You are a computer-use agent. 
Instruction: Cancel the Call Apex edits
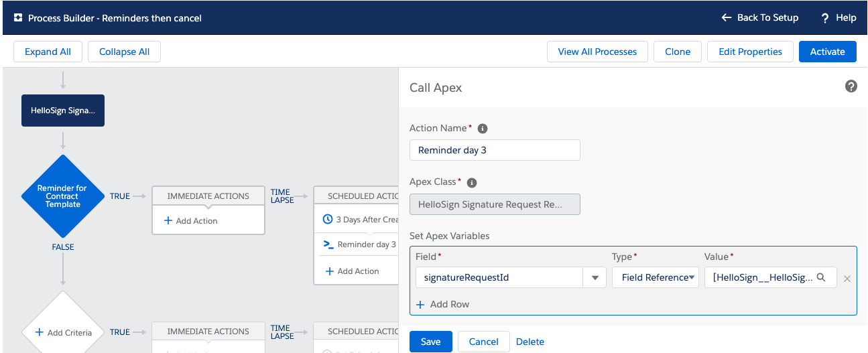(484, 342)
